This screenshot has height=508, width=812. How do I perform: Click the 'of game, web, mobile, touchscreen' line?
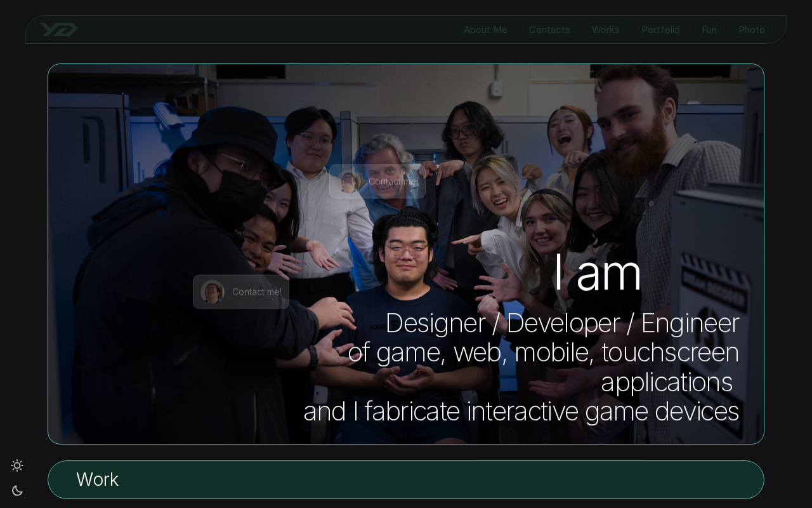coord(544,352)
